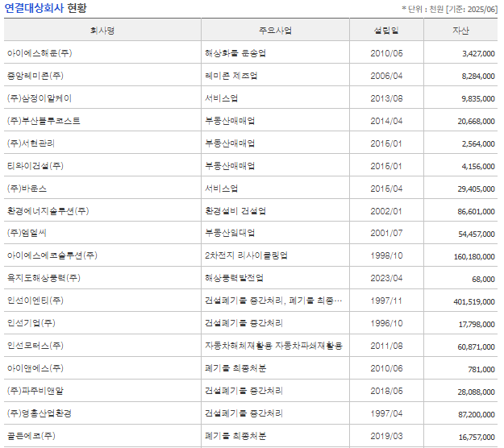Click business cell 자동차해체재활용 자동차파쇄재활용
Image resolution: width=504 pixels, height=448 pixels.
pyautogui.click(x=273, y=346)
